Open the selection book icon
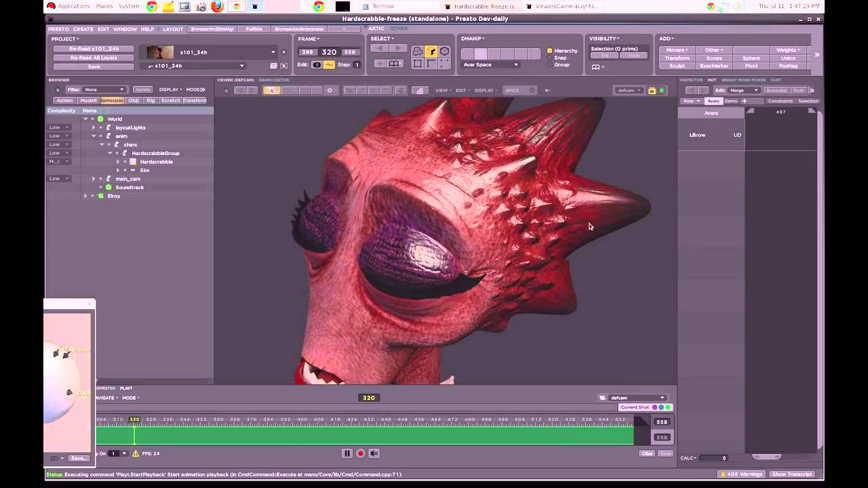Viewport: 868px width, 488px height. pos(396,64)
